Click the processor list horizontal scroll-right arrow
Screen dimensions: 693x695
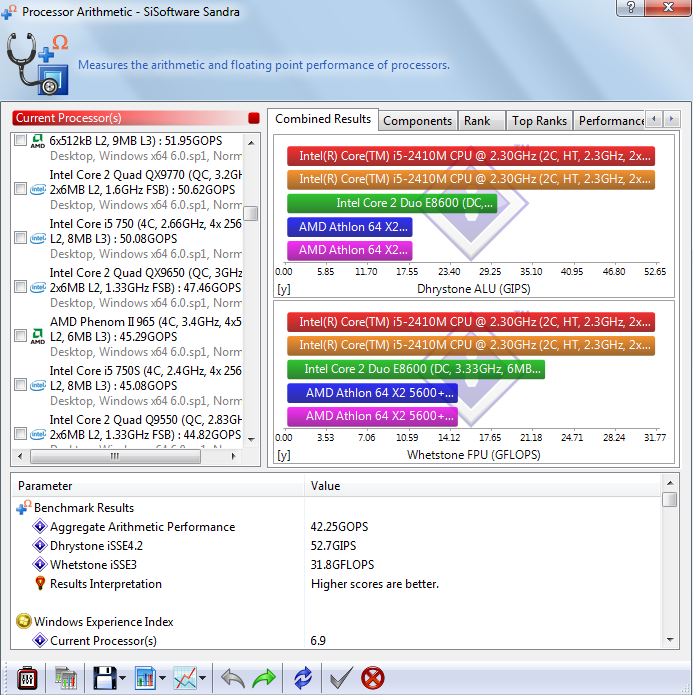point(233,456)
